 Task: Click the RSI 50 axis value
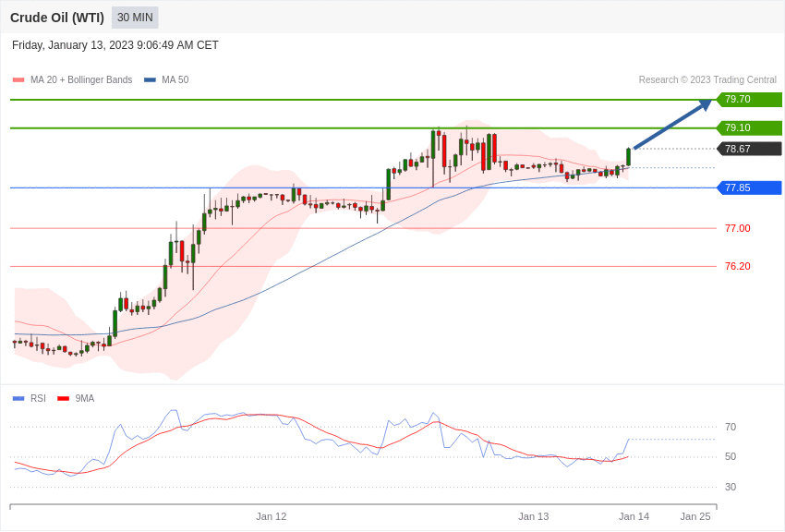point(731,456)
